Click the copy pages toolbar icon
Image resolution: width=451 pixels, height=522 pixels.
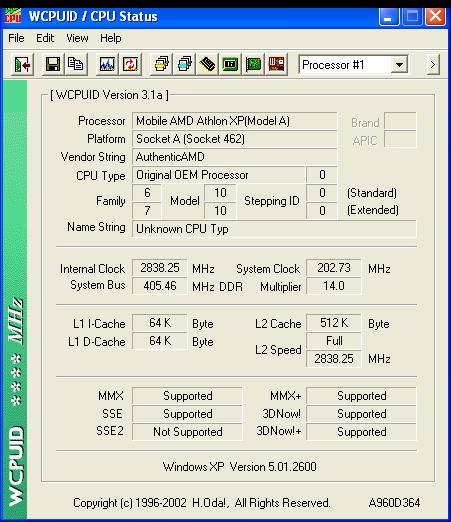[76, 64]
